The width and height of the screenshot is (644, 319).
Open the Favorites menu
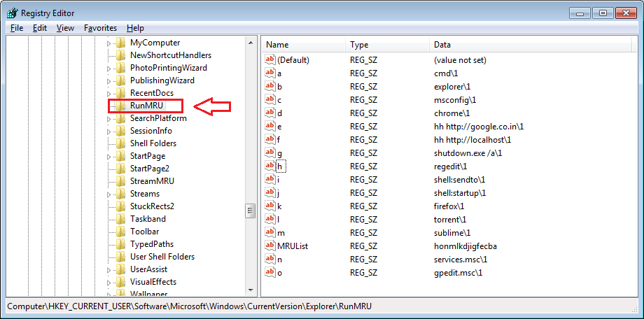coord(100,28)
